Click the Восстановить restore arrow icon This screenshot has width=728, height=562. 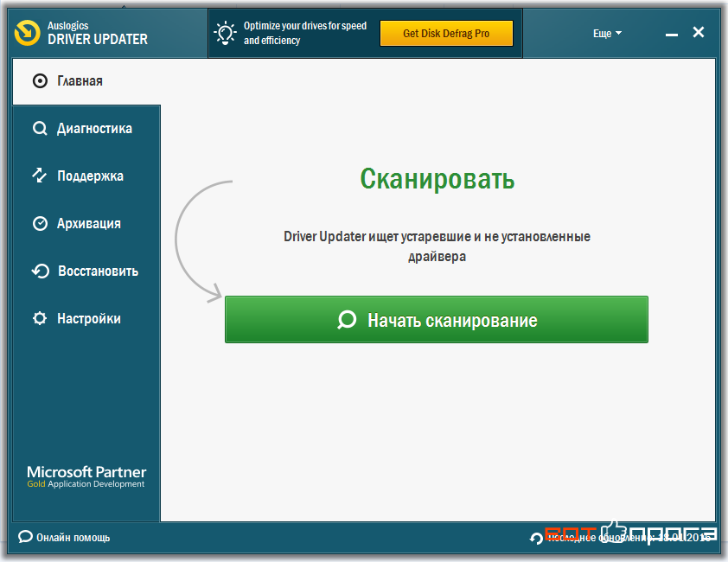click(41, 271)
